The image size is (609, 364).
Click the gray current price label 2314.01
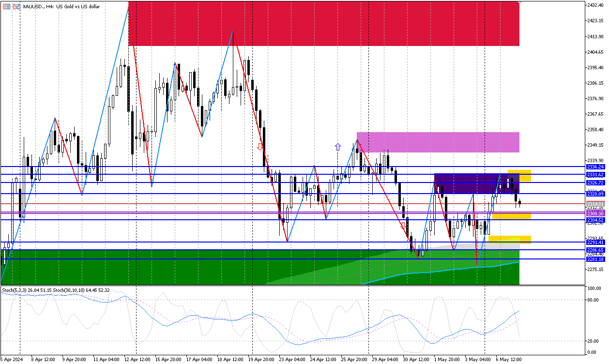[594, 204]
